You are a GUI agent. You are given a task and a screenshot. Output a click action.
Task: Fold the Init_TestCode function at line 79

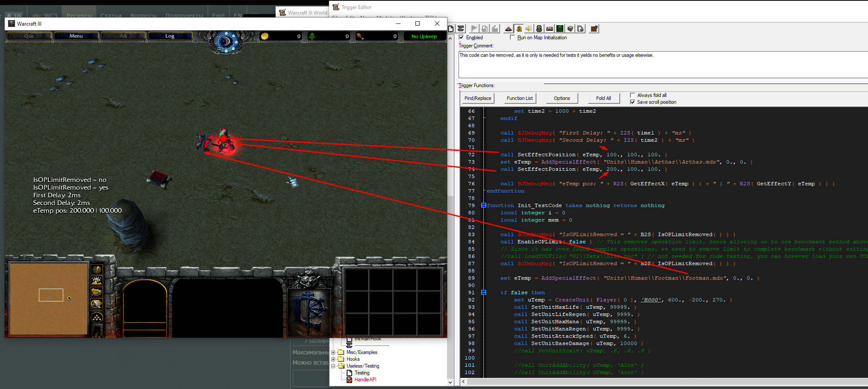click(483, 205)
